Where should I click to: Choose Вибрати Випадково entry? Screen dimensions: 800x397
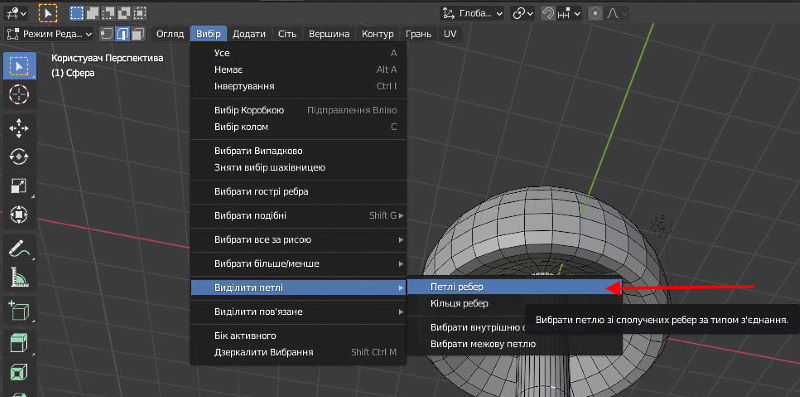coord(298,151)
